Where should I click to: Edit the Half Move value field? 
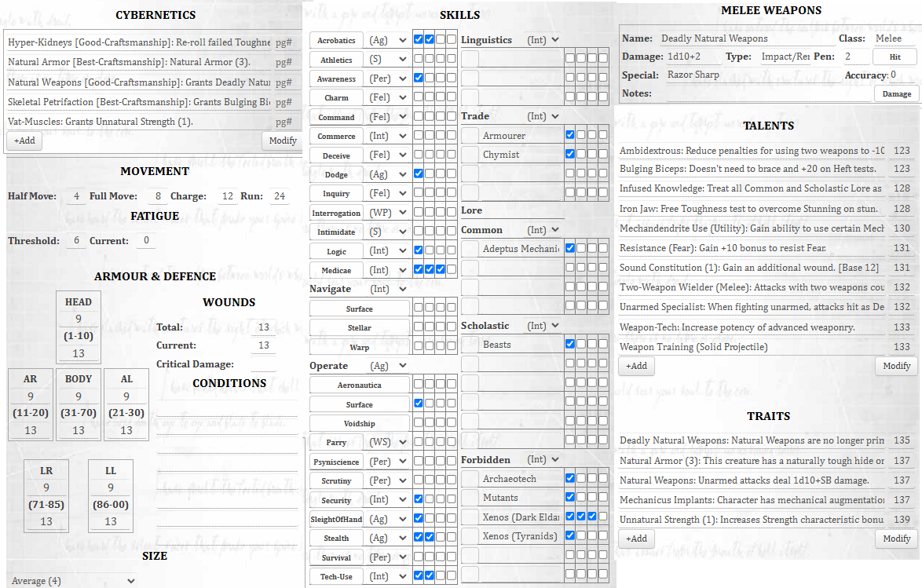pos(76,195)
